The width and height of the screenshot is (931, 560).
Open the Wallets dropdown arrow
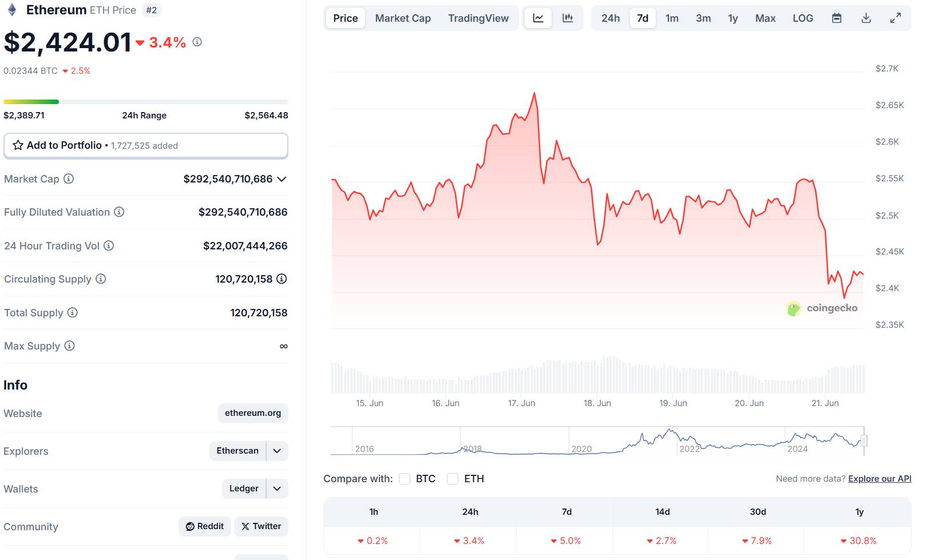click(x=277, y=488)
